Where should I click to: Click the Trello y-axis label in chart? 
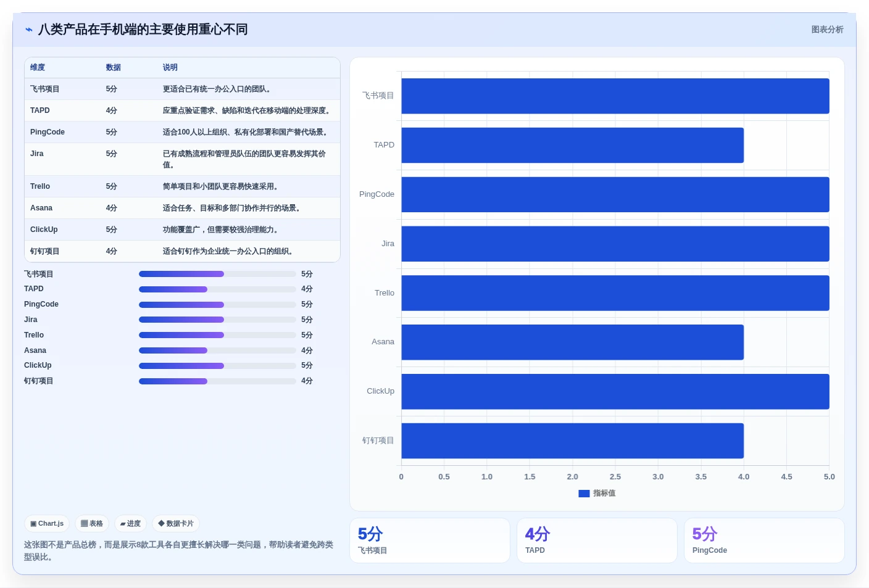pyautogui.click(x=385, y=293)
